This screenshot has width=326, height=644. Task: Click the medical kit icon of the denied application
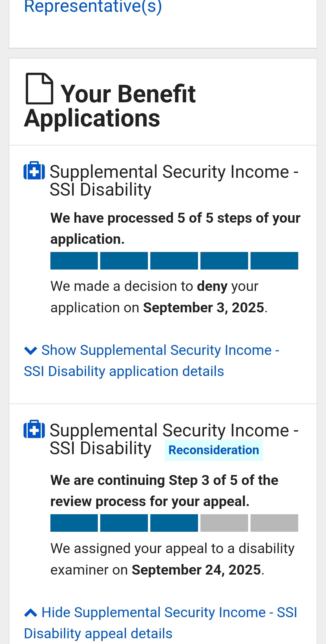(34, 171)
